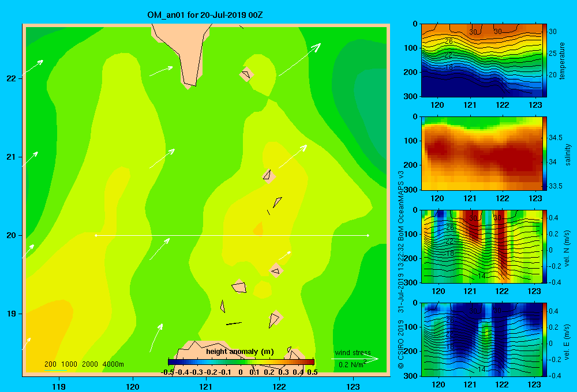The width and height of the screenshot is (577, 392).
Task: Click the '300' depth label of salinity panel
Action: tap(411, 190)
